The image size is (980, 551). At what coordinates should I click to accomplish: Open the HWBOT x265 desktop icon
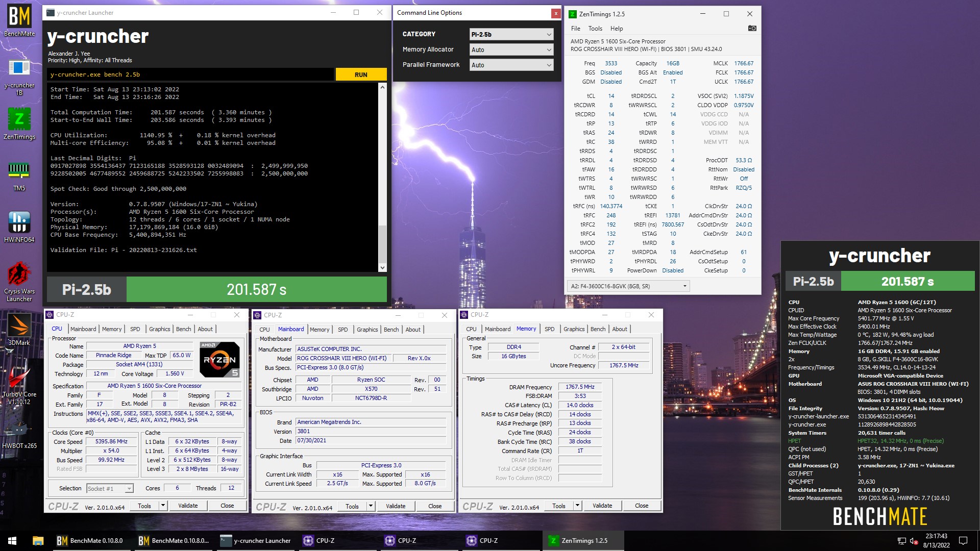[19, 434]
